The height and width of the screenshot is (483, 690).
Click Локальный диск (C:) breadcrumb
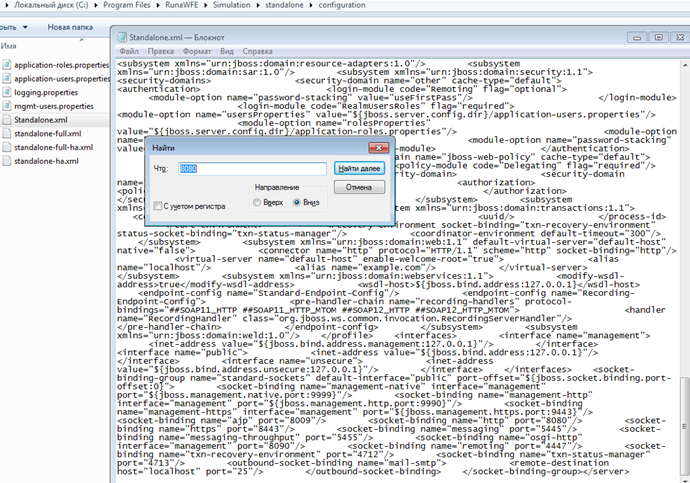click(51, 5)
